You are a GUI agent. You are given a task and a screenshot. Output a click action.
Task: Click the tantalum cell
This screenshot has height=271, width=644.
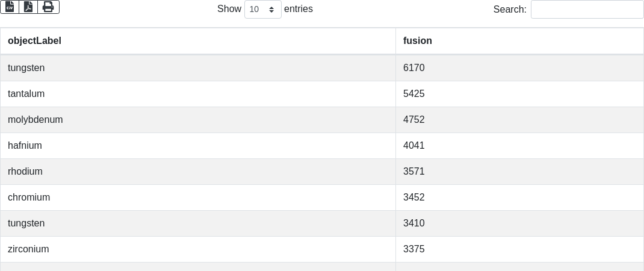point(26,94)
